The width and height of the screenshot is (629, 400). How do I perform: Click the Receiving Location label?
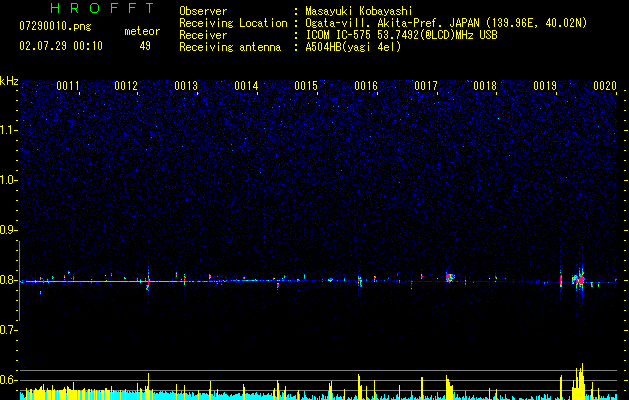click(233, 23)
